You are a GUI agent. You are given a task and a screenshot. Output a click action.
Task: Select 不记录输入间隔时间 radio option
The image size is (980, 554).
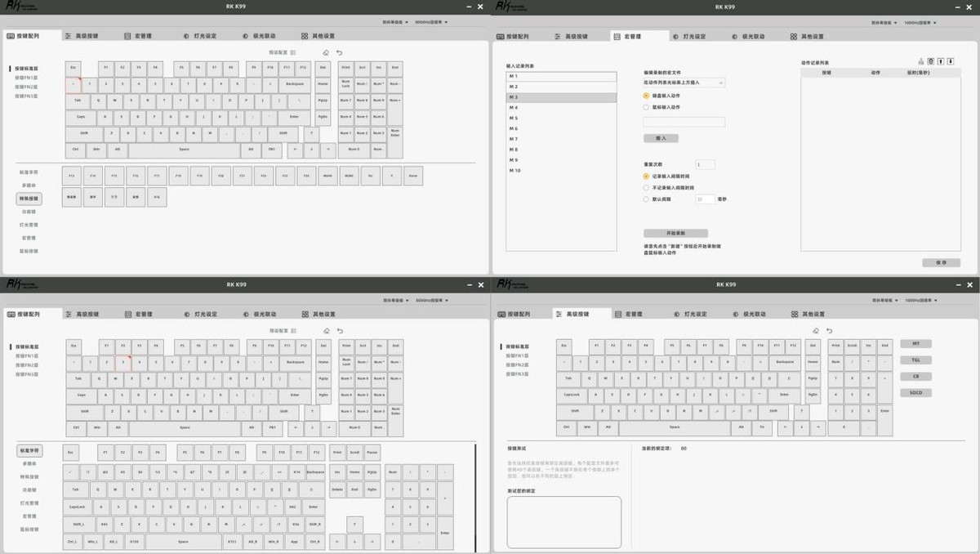point(646,187)
